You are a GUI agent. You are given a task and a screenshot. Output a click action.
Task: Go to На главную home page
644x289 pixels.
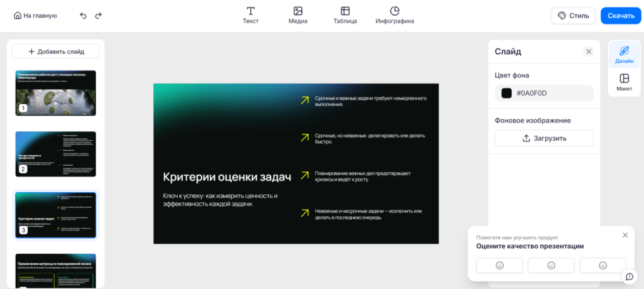click(x=35, y=16)
